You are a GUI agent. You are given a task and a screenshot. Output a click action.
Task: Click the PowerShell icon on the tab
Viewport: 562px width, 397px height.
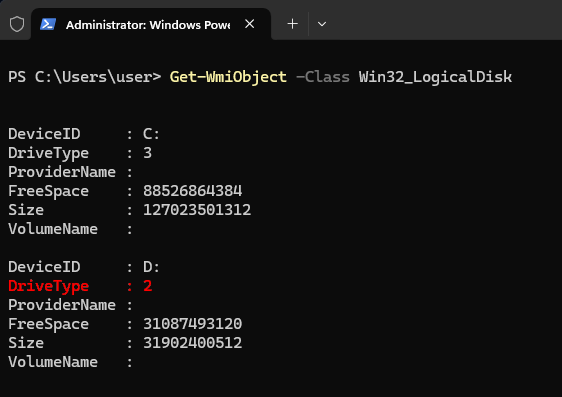[x=48, y=24]
